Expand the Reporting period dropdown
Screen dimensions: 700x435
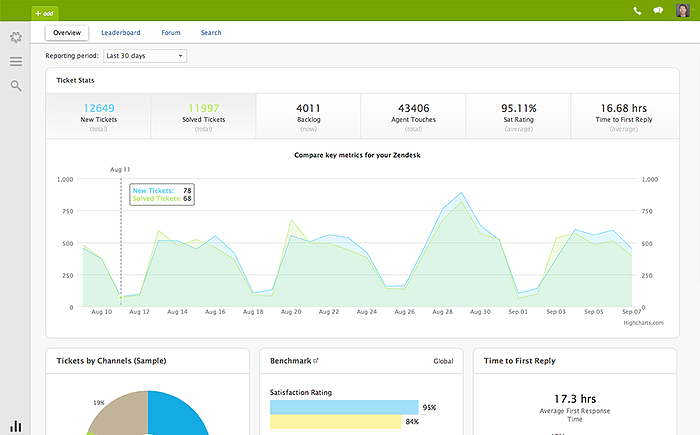pyautogui.click(x=145, y=56)
